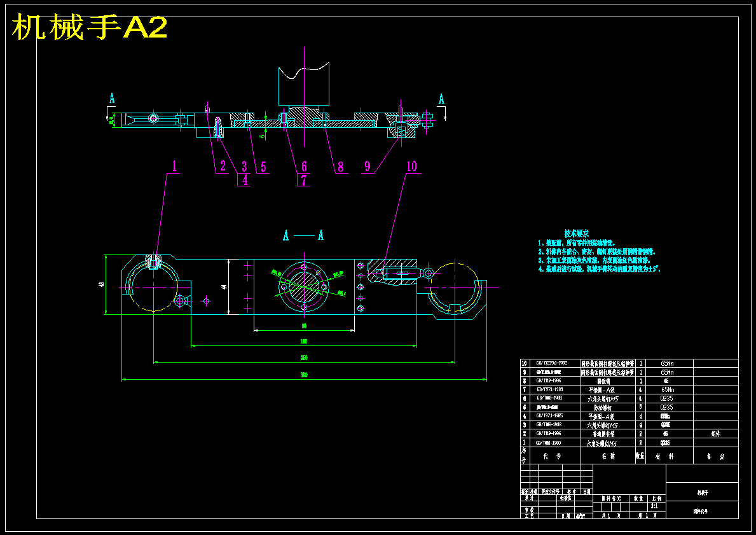Click 组件 remark in parts row 2
This screenshot has height=535, width=756.
point(715,434)
